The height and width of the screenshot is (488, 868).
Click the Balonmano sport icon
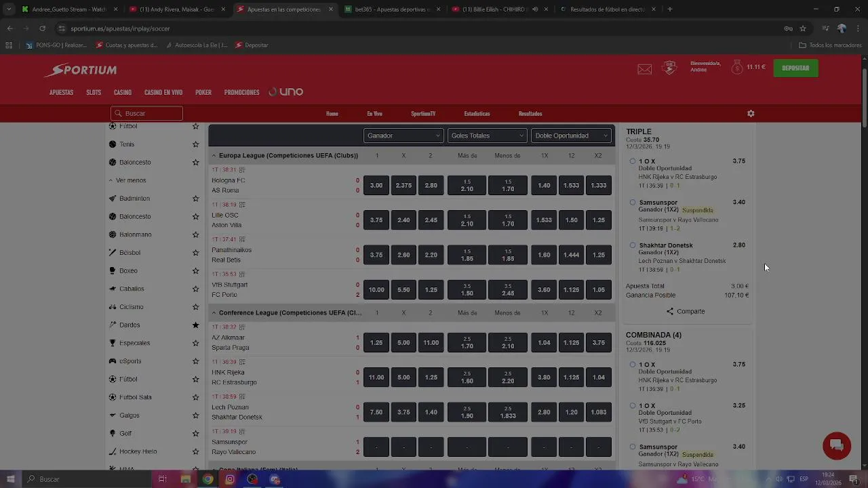pos(113,235)
